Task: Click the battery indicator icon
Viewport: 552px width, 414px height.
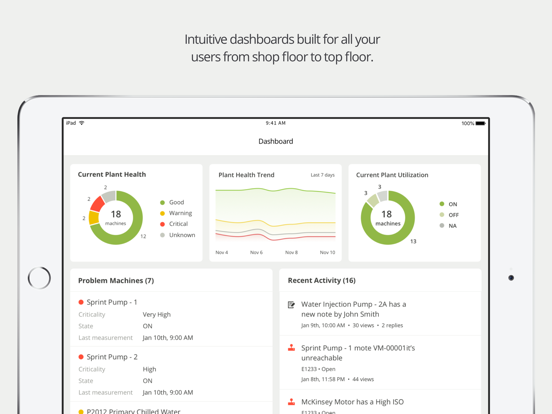Action: pos(481,123)
